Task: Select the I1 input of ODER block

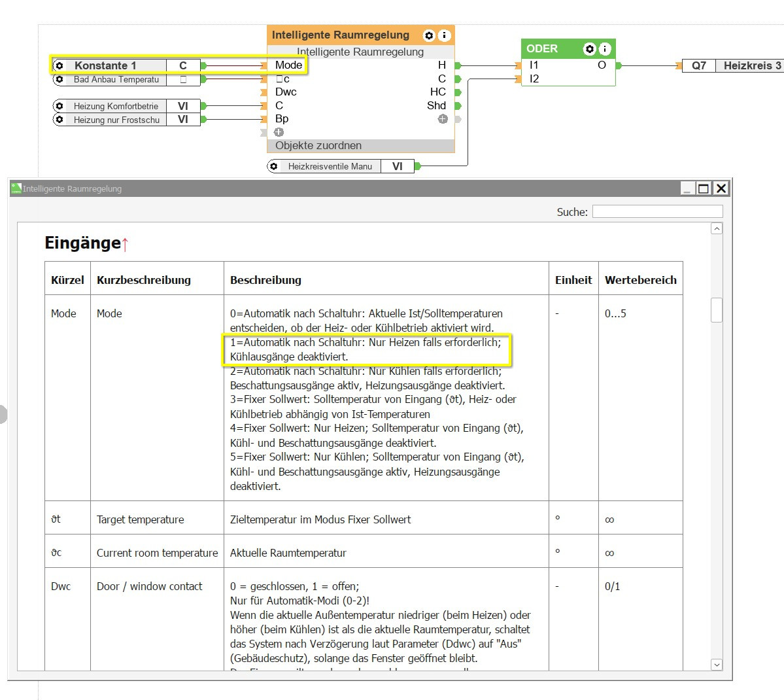Action: click(x=534, y=65)
